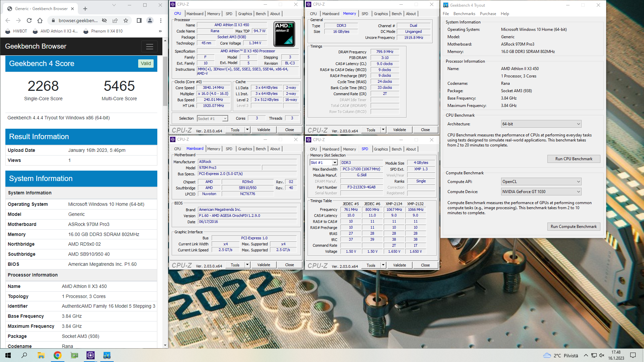Open the weather widget showing Pilvistä
Screen dimensions: 644x362
click(560, 355)
